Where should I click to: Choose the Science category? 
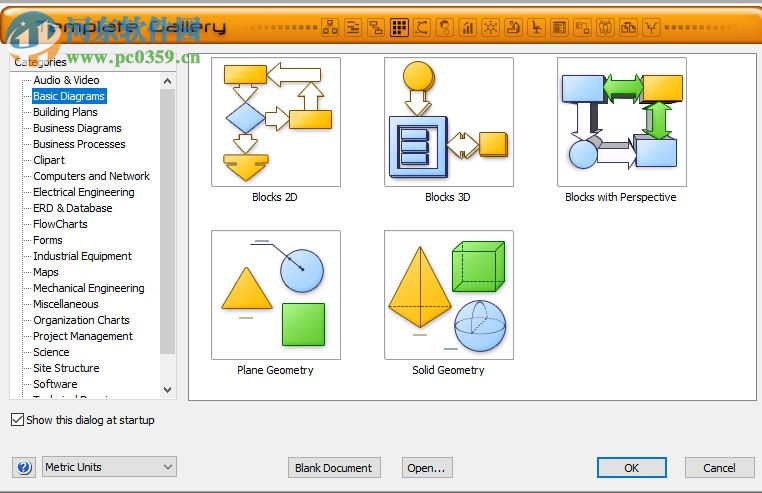pos(51,352)
